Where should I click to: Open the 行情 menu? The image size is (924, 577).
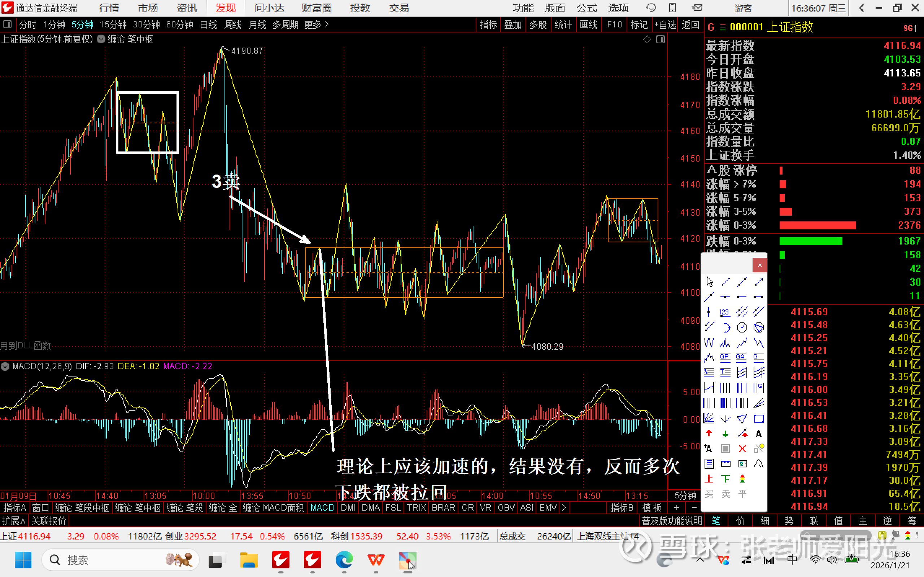(x=109, y=8)
